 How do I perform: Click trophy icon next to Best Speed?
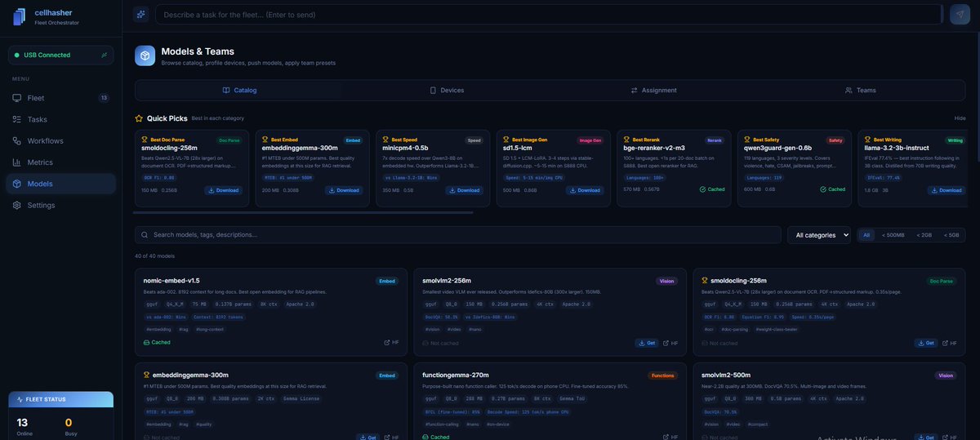coord(386,140)
